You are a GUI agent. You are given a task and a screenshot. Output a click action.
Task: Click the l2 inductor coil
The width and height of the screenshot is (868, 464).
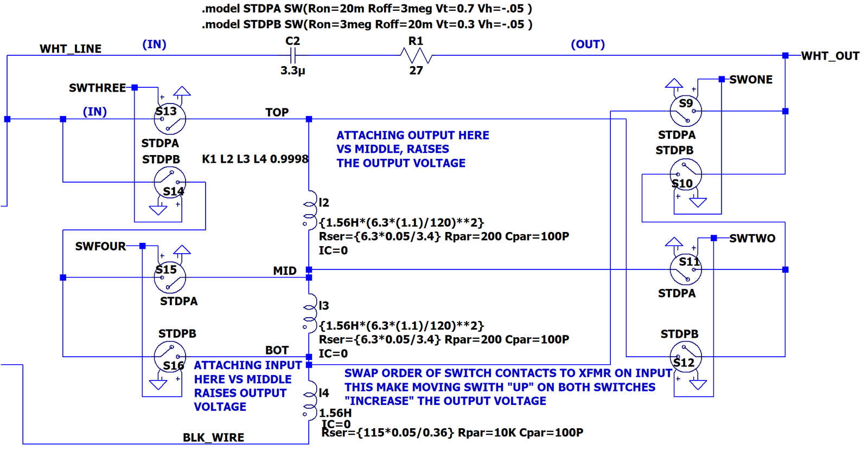[310, 208]
